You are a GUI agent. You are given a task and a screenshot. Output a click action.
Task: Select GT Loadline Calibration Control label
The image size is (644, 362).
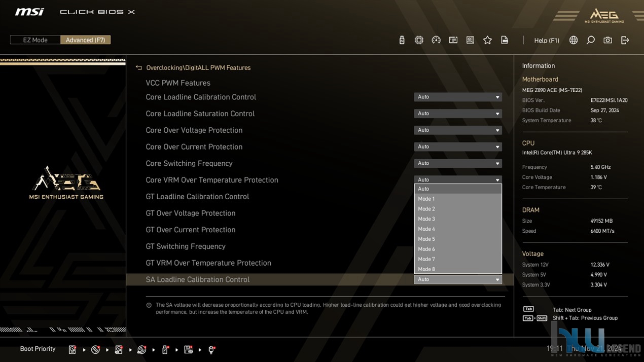(x=197, y=197)
